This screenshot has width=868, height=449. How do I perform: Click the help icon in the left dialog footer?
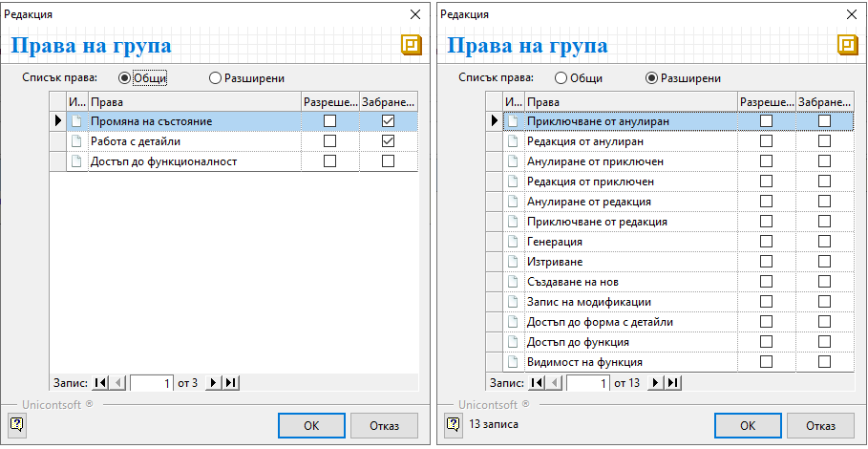point(16,423)
